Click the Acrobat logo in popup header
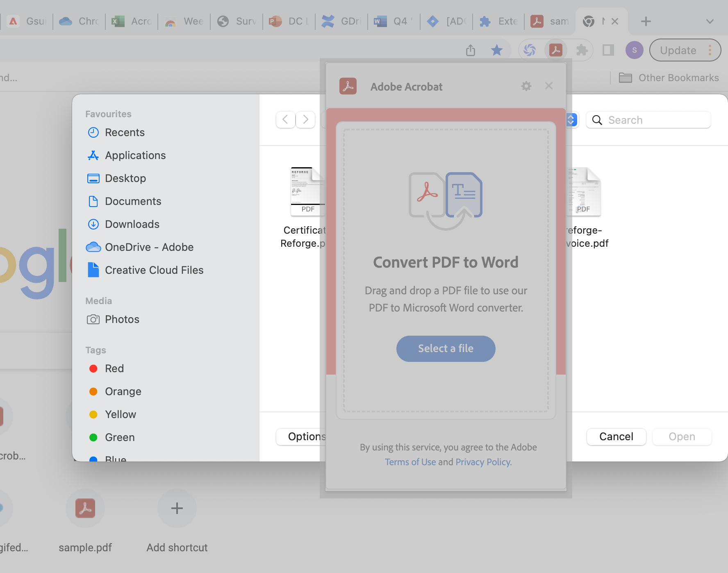728x573 pixels. (x=348, y=86)
